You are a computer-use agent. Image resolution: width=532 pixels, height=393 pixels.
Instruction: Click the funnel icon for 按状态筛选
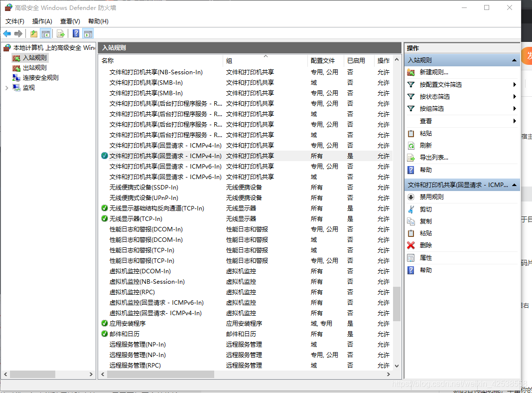pyautogui.click(x=411, y=97)
